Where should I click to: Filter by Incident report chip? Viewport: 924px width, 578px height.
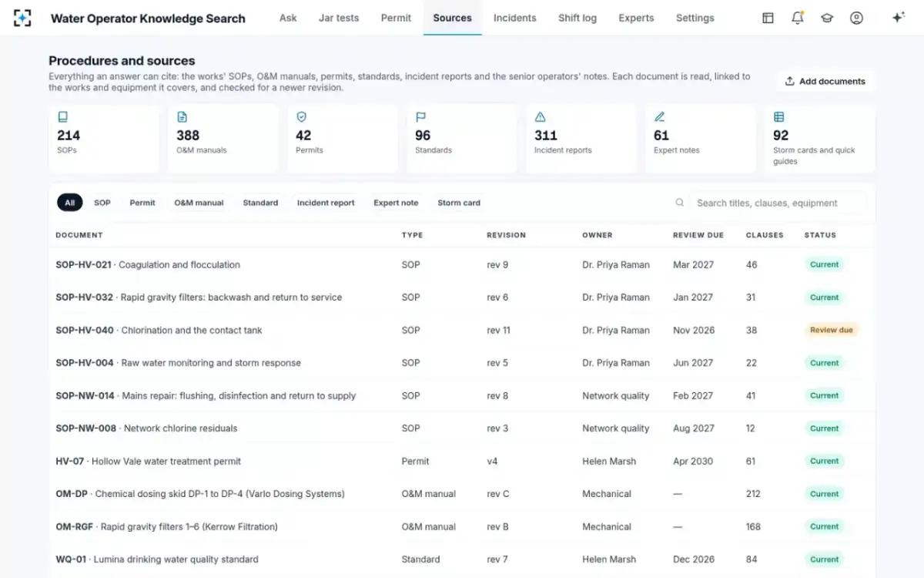[326, 203]
